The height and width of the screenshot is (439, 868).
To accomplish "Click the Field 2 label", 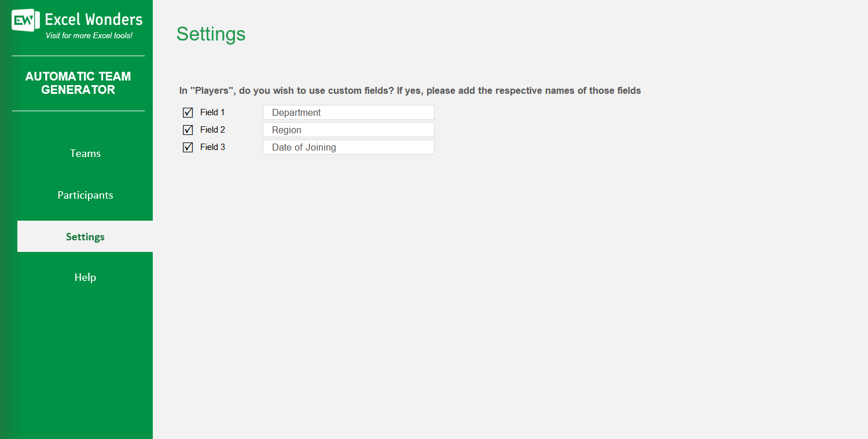I will click(x=212, y=130).
